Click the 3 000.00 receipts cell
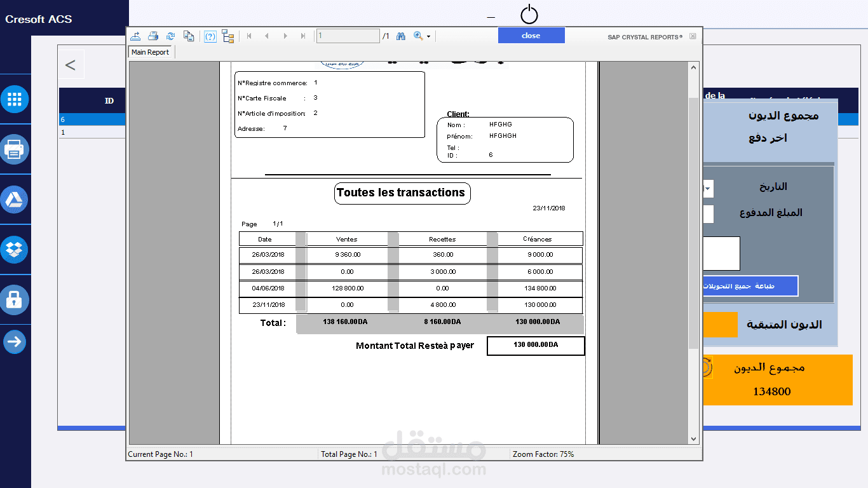868x488 pixels. tap(443, 271)
